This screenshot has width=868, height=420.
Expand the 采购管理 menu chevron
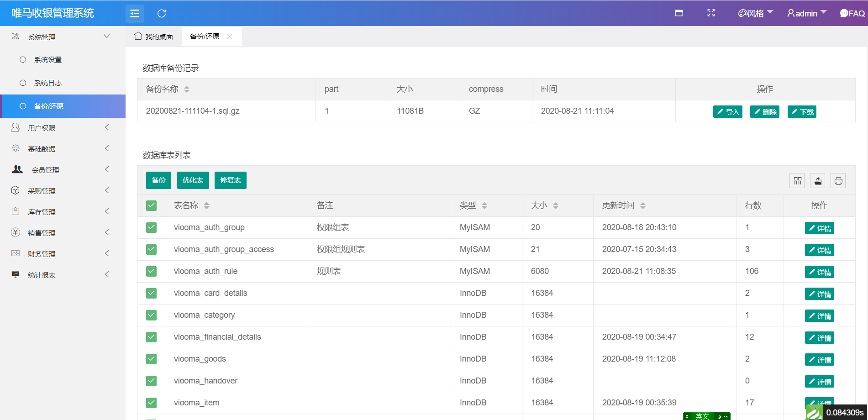pos(107,190)
